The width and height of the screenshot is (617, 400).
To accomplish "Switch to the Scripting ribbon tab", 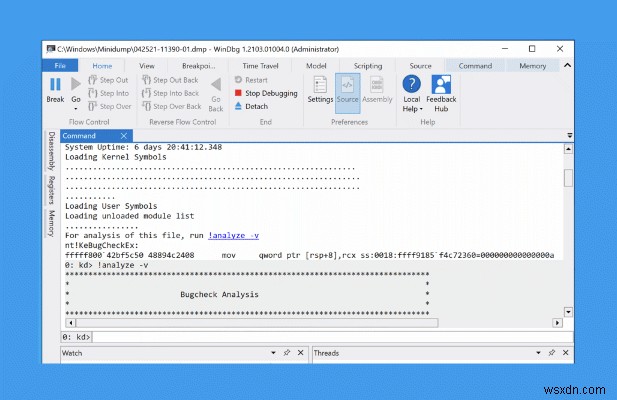I will [x=368, y=66].
